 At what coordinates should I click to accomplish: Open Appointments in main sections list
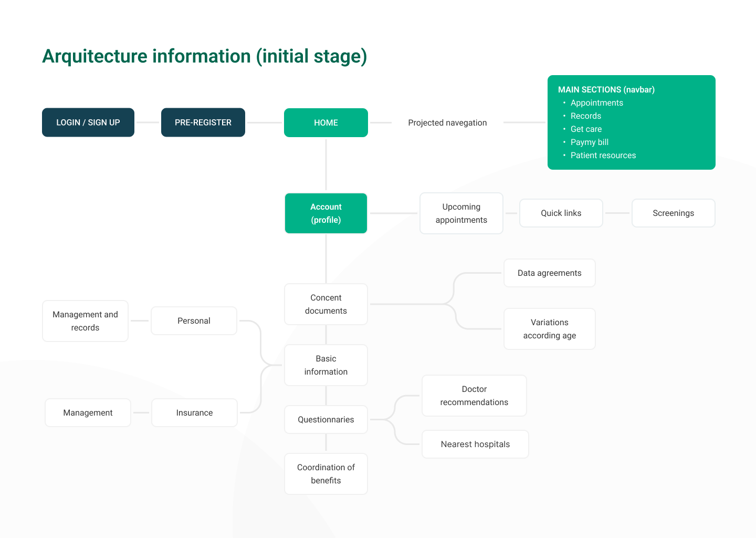(x=596, y=103)
